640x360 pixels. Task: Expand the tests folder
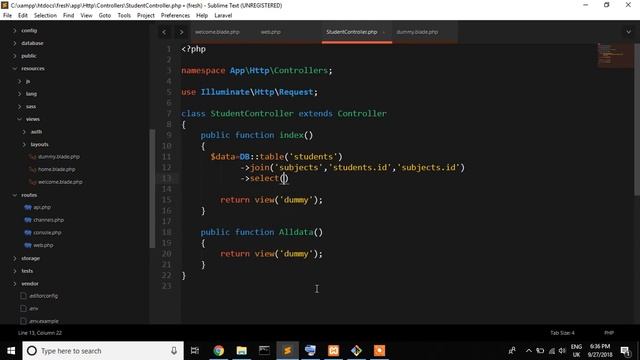pos(15,271)
